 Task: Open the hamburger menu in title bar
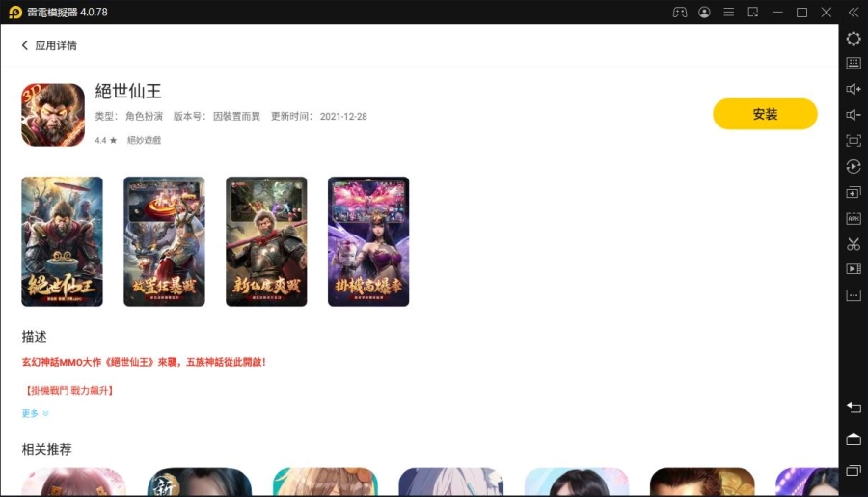click(x=728, y=13)
